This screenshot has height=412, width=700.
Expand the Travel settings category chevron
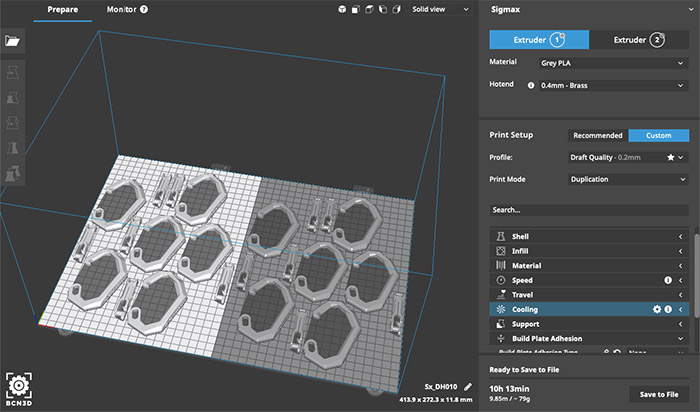681,295
